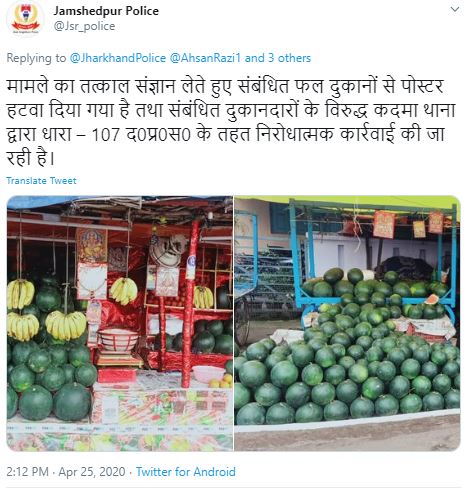Open the left photo of banana stall
The image size is (467, 496).
120,323
